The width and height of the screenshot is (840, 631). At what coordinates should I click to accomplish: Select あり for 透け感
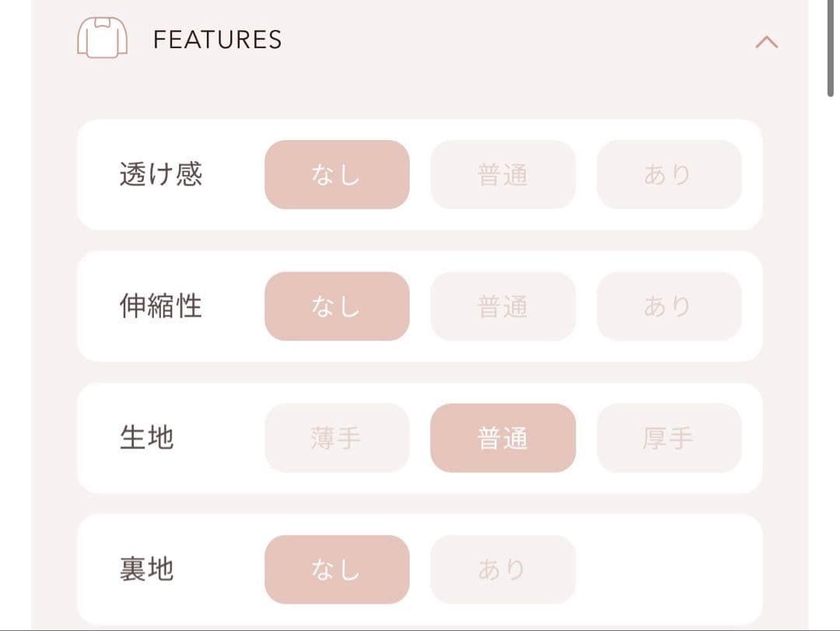(669, 174)
